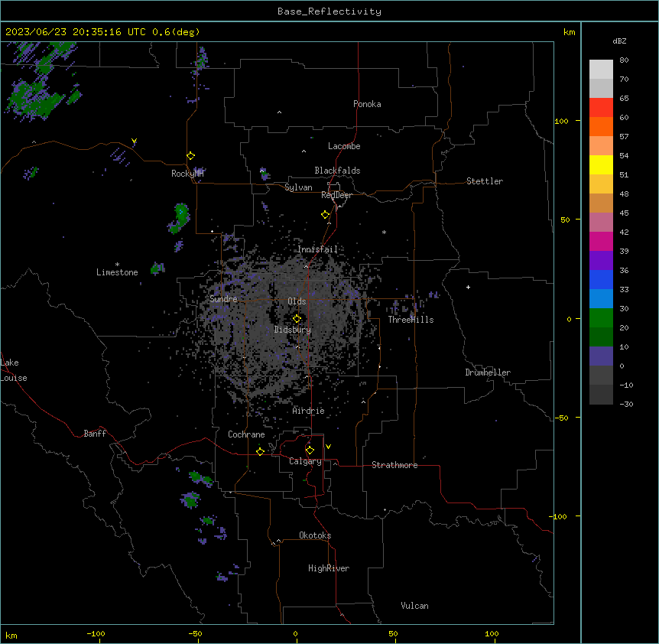Image resolution: width=659 pixels, height=644 pixels.
Task: Pick the red 60-65 dBZ legend swatch
Action: (x=601, y=108)
